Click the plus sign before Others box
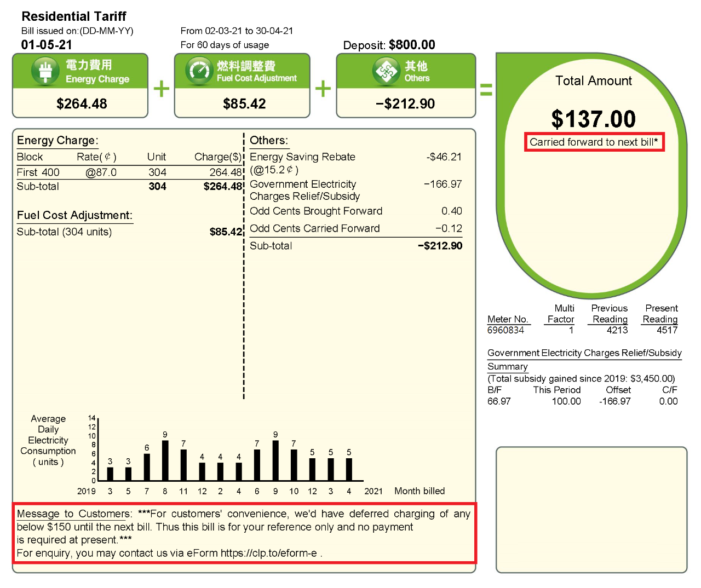The image size is (701, 588). [323, 89]
